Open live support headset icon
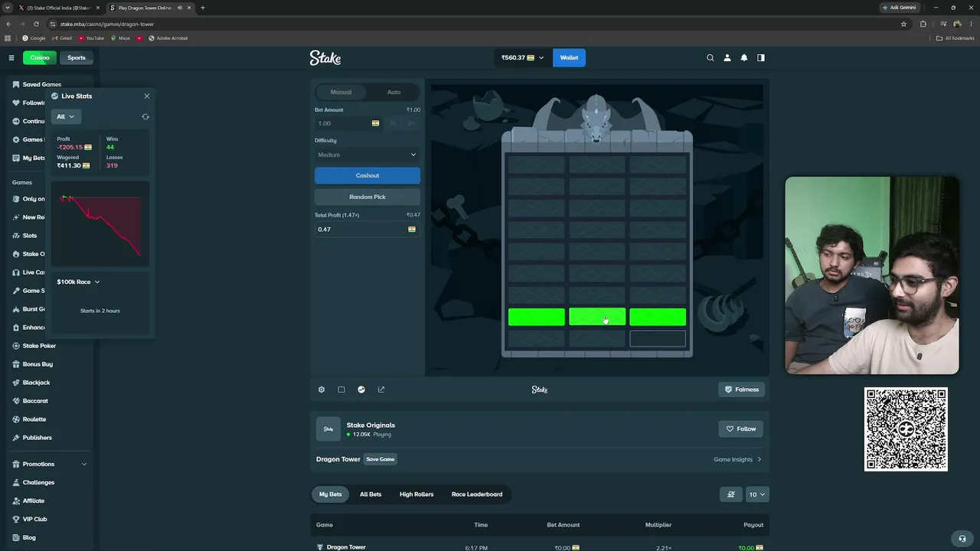Screen dimensions: 980x551 [x=962, y=538]
